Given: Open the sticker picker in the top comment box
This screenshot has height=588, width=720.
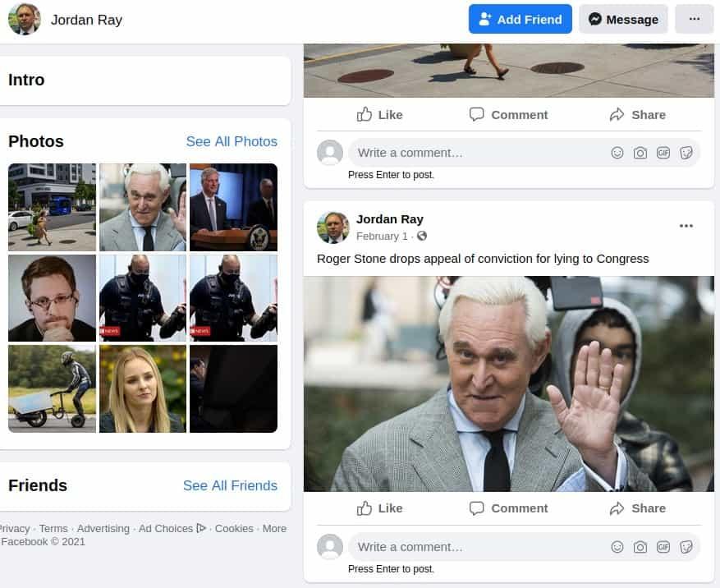Looking at the screenshot, I should click(686, 153).
